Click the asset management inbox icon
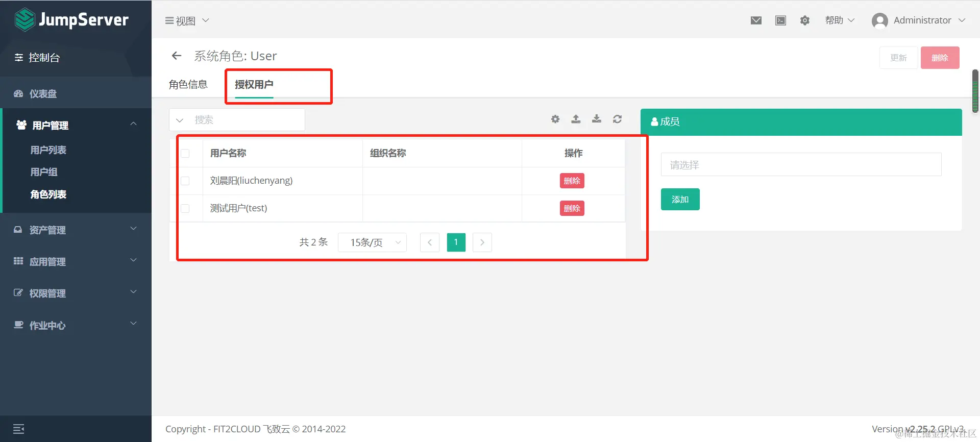Viewport: 980px width, 442px height. pos(18,230)
